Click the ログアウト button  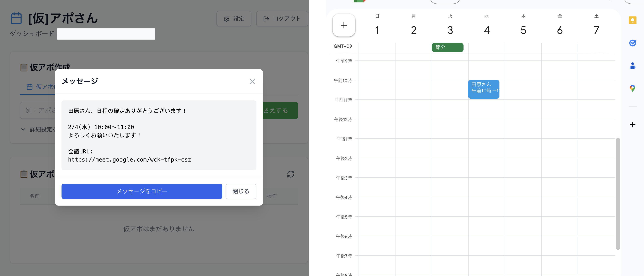(282, 18)
